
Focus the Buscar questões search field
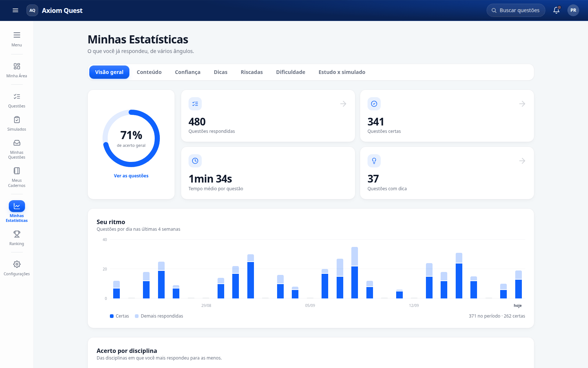(516, 10)
